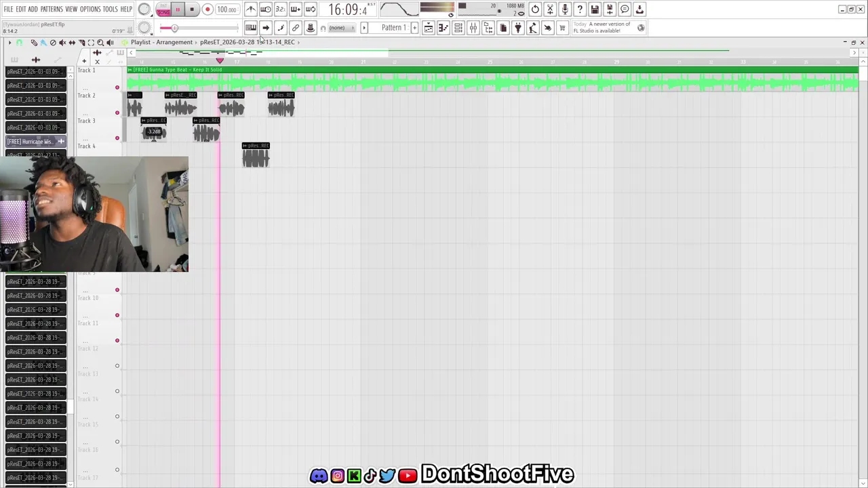Viewport: 868px width, 488px height.
Task: Toggle loop recording icon
Action: click(x=310, y=9)
